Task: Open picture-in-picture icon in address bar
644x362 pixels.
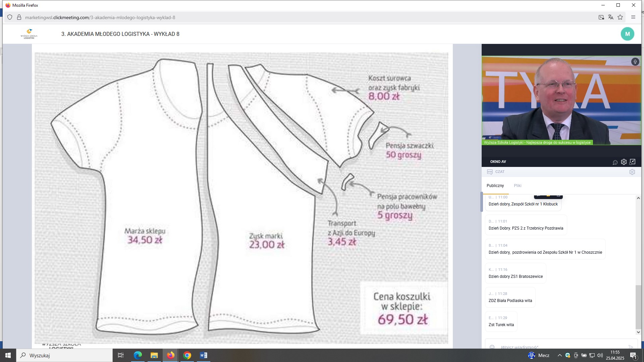Action: (601, 17)
